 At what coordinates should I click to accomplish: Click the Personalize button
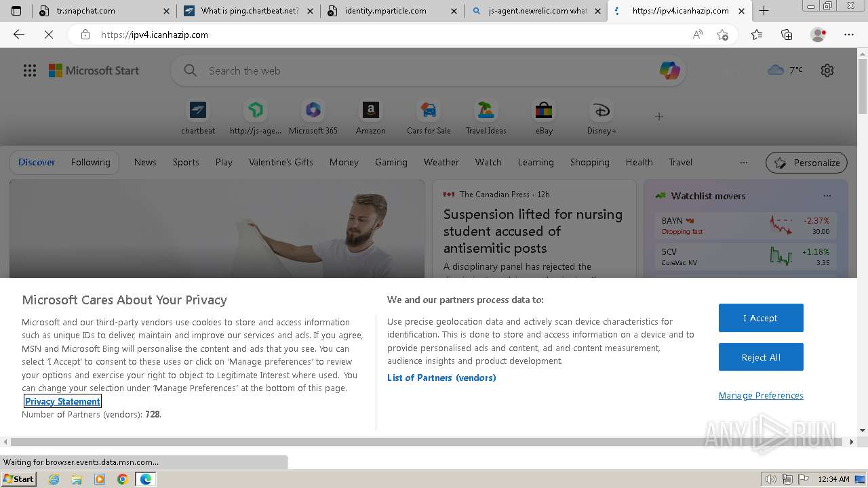[807, 163]
